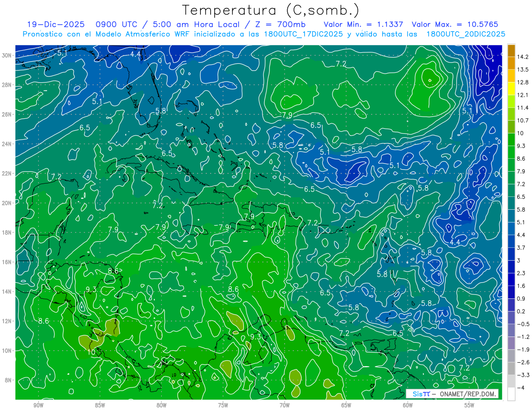This screenshot has height=411, width=532.
Task: Click the '14.2' color scale value
Action: pos(523,57)
